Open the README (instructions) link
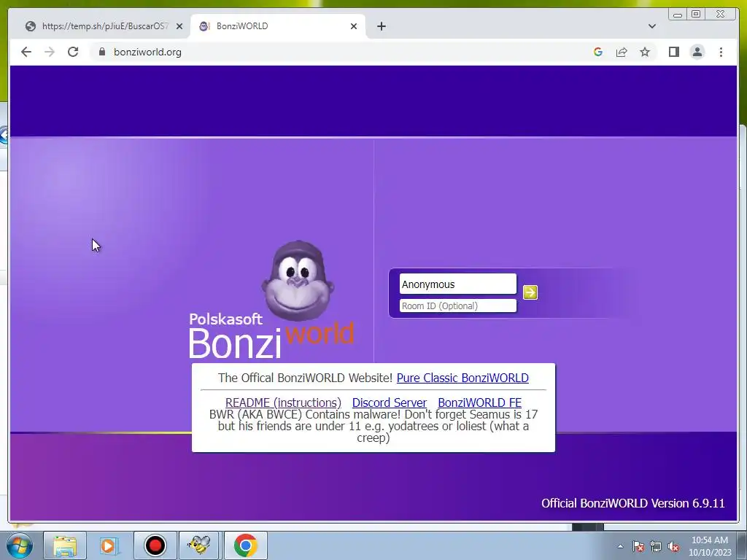Image resolution: width=747 pixels, height=560 pixels. coord(283,402)
